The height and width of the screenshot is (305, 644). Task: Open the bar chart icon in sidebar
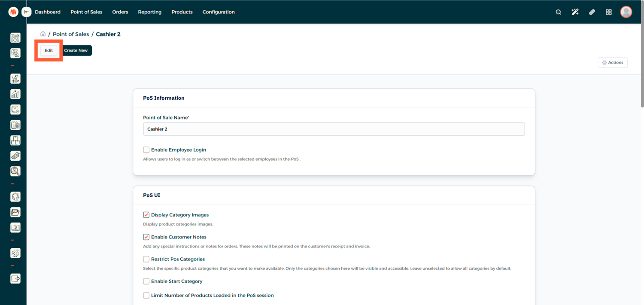(x=15, y=94)
